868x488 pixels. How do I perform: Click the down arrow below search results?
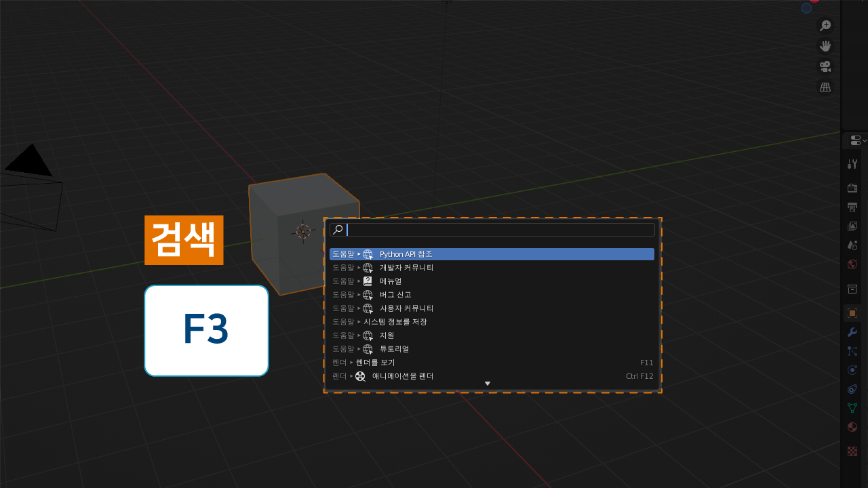click(x=487, y=384)
